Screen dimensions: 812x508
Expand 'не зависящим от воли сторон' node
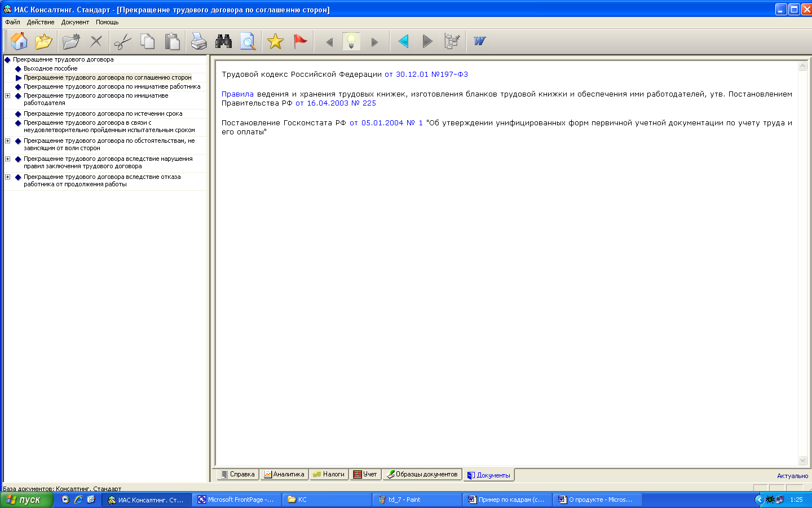(x=8, y=141)
